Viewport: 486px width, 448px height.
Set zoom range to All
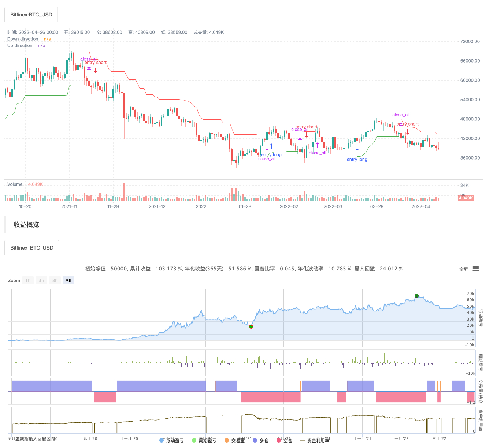point(68,280)
